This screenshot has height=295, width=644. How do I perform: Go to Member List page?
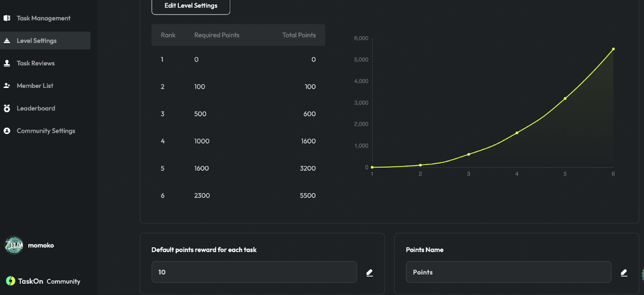click(x=35, y=85)
